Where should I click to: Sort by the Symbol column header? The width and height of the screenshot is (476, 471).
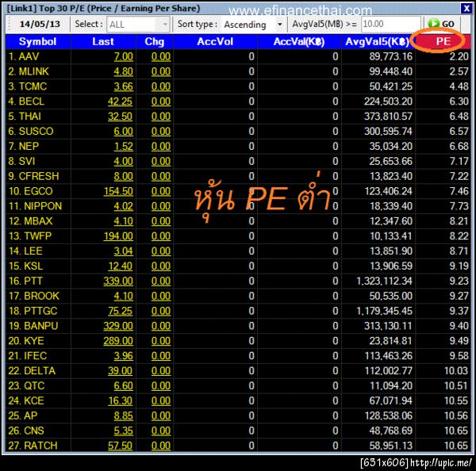tap(38, 41)
